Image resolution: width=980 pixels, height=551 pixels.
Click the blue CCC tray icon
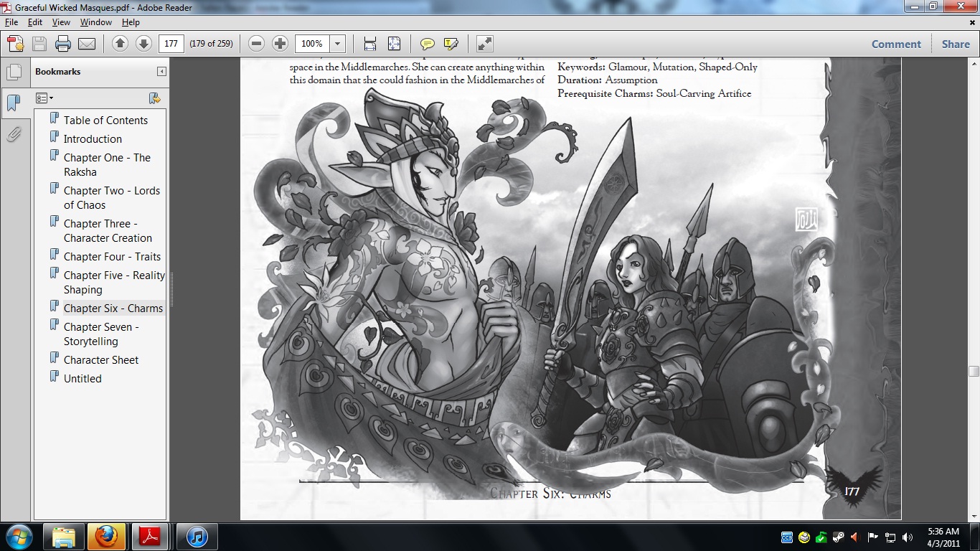[x=787, y=537]
